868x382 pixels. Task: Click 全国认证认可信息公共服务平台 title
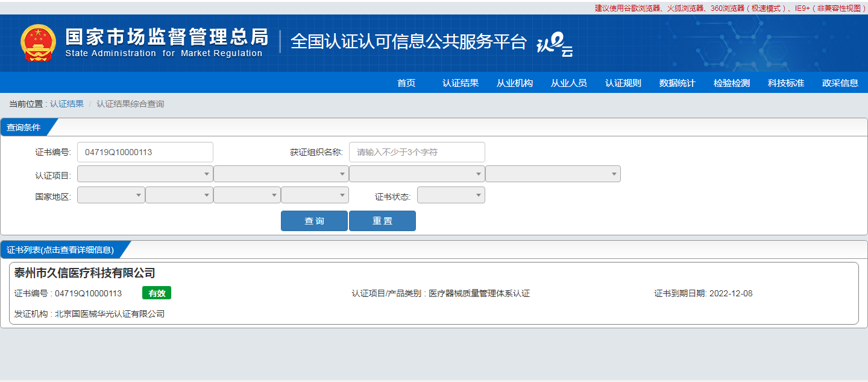click(409, 42)
